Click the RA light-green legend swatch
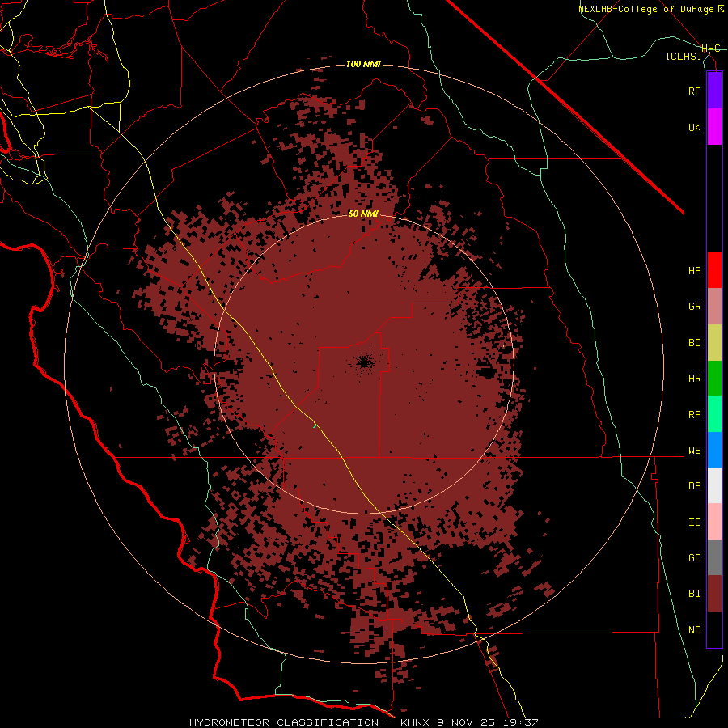 coord(714,414)
